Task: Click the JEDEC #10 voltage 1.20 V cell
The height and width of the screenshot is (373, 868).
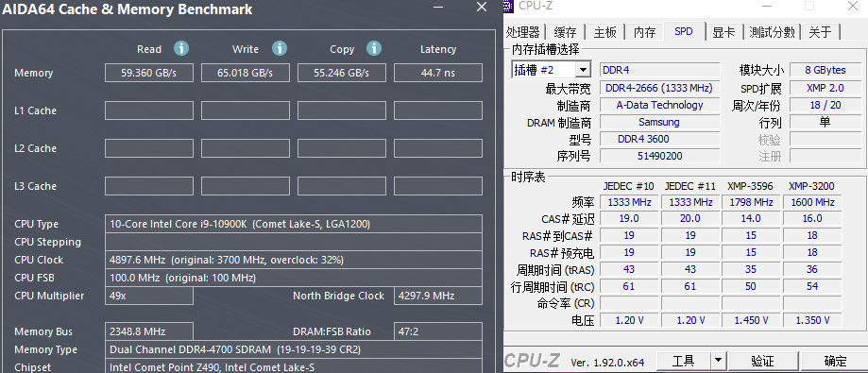Action: click(629, 320)
